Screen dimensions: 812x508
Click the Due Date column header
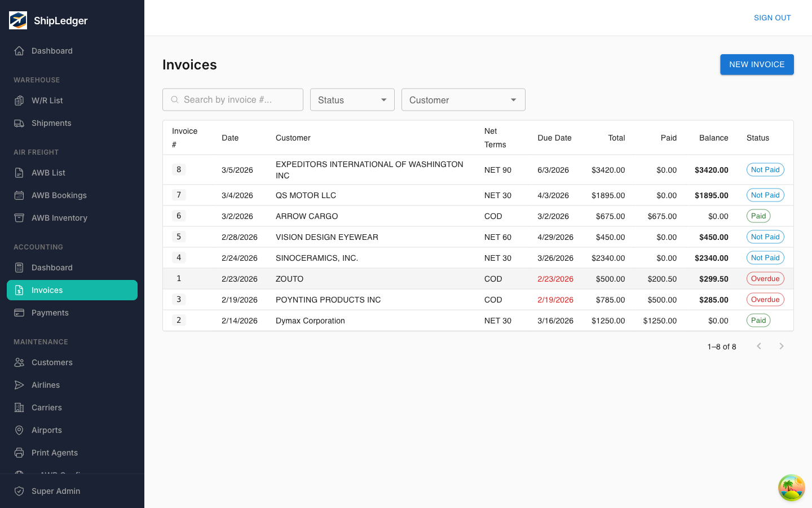click(554, 138)
